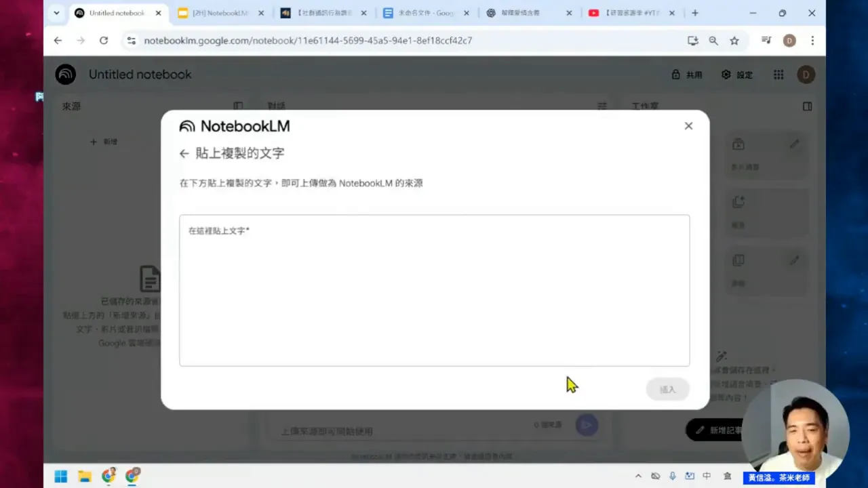View site information icon

(132, 41)
